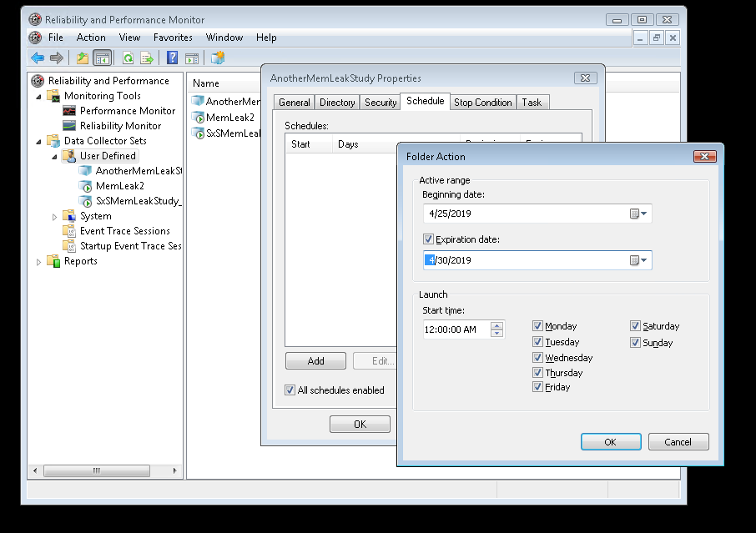
Task: Enable the Expiration date checkbox
Action: tap(427, 238)
